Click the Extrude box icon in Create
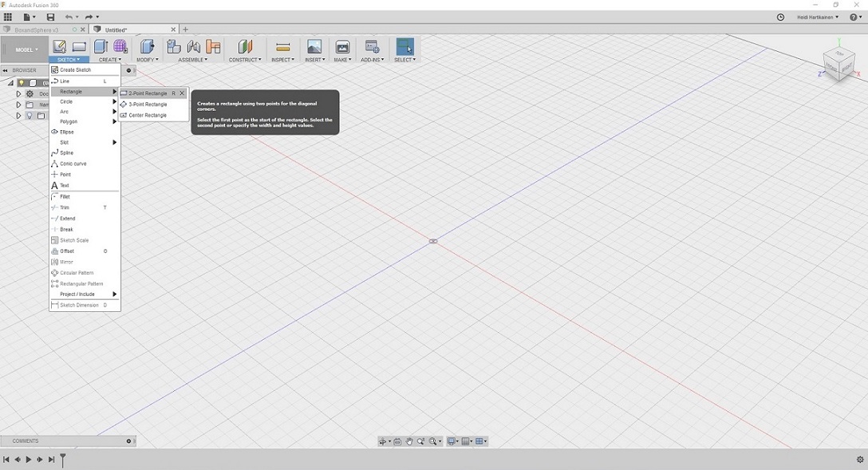This screenshot has width=868, height=470. (101, 46)
